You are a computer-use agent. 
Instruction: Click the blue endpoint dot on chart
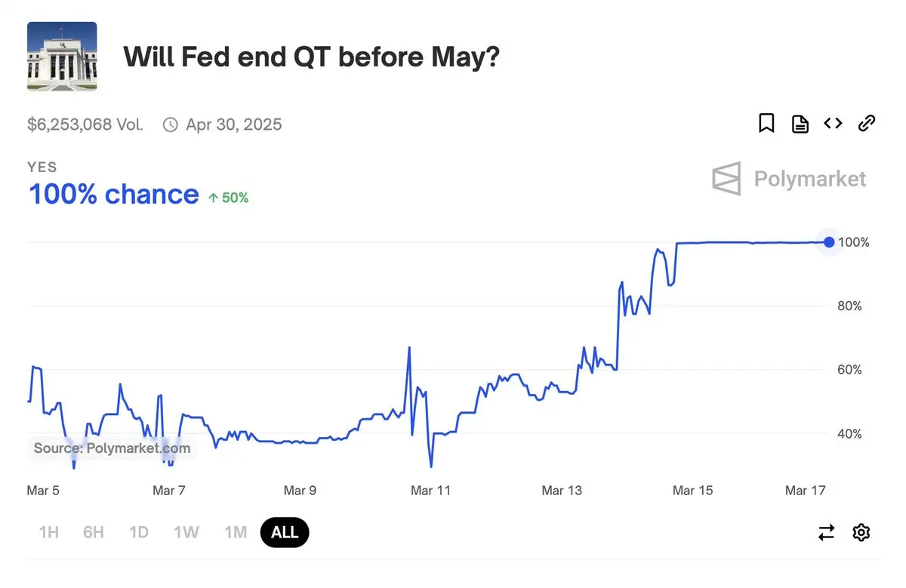(x=829, y=242)
